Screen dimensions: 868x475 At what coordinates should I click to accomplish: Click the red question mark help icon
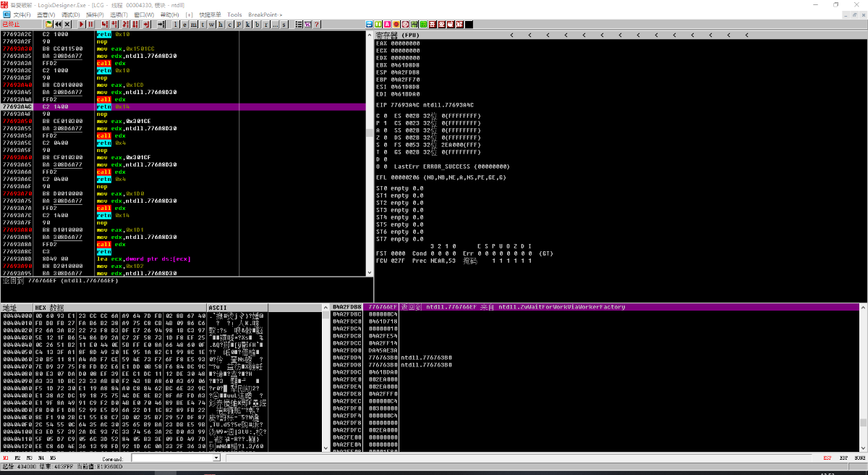click(316, 24)
